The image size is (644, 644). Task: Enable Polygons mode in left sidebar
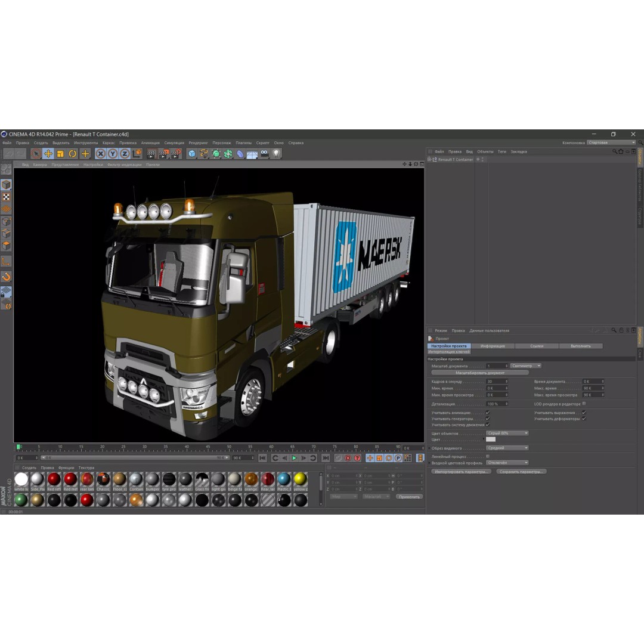[6, 246]
